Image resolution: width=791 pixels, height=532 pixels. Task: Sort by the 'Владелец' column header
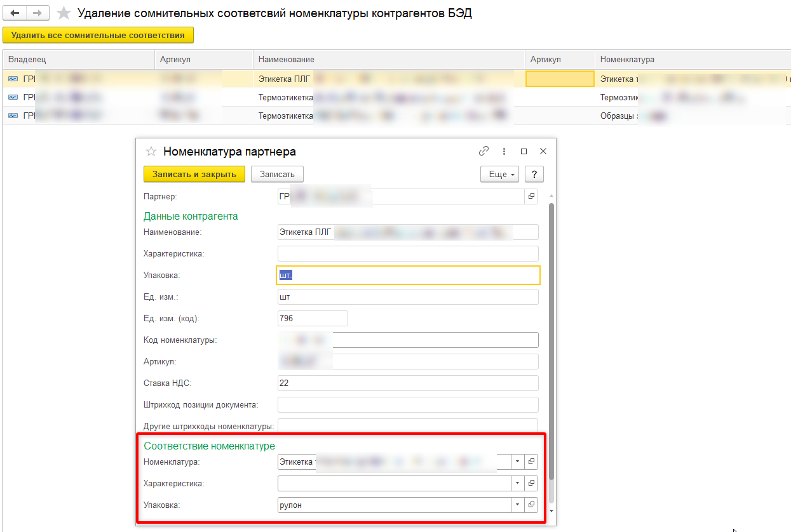click(79, 59)
